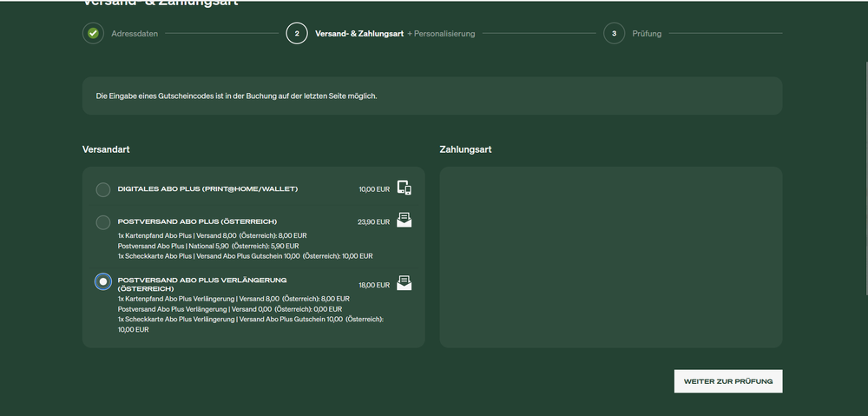Click the Postversand Abo Plus (Österreich) title

click(x=197, y=221)
